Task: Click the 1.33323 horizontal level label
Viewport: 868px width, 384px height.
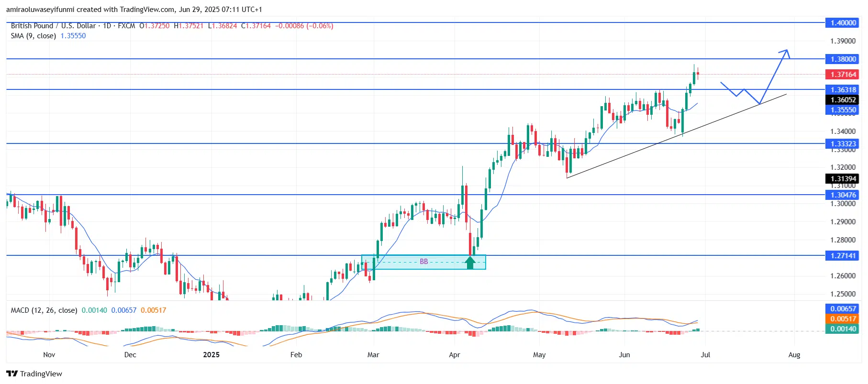Action: pyautogui.click(x=843, y=144)
